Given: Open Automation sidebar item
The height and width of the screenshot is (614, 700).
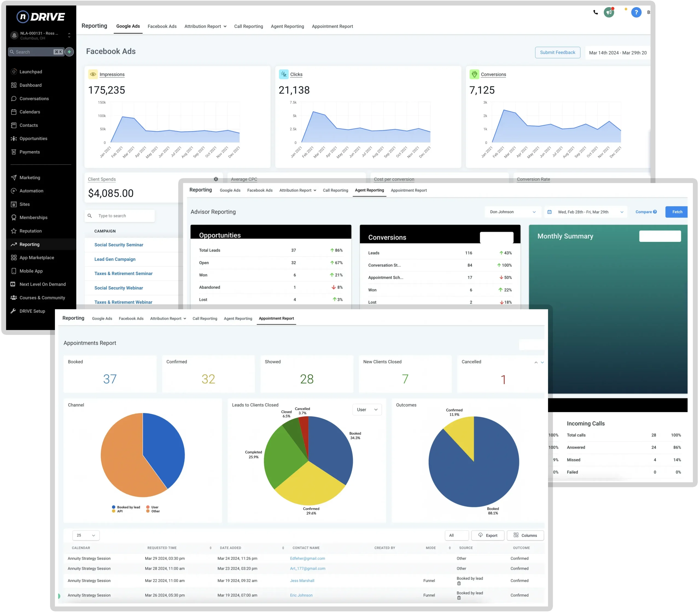Looking at the screenshot, I should (x=31, y=191).
